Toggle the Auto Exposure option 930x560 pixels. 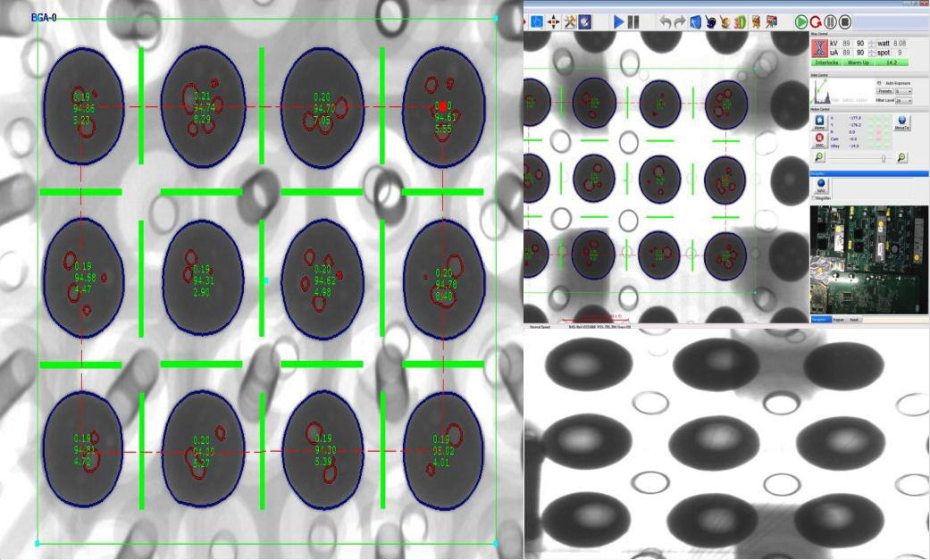tap(879, 83)
